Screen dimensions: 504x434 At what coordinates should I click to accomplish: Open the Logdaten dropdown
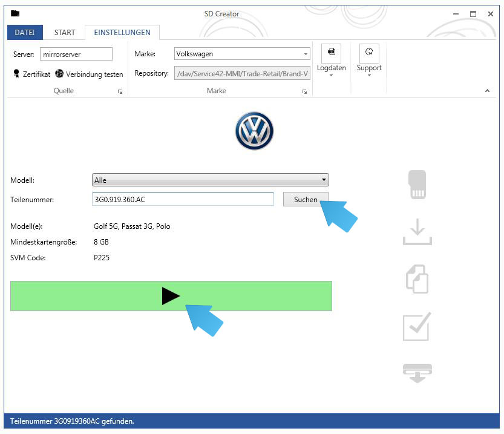pyautogui.click(x=331, y=61)
